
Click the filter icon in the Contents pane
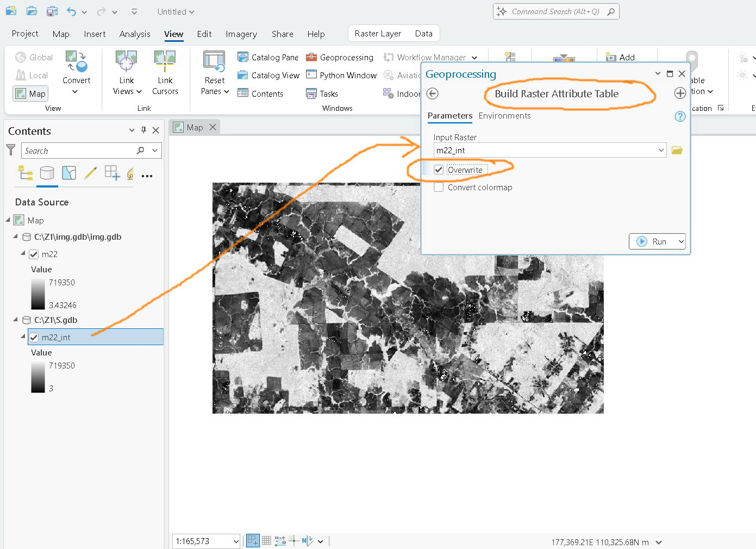pyautogui.click(x=10, y=150)
